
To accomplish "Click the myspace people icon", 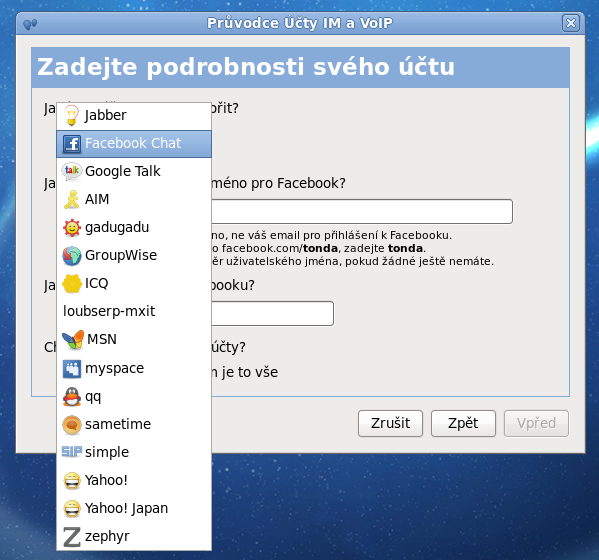I will coord(72,369).
